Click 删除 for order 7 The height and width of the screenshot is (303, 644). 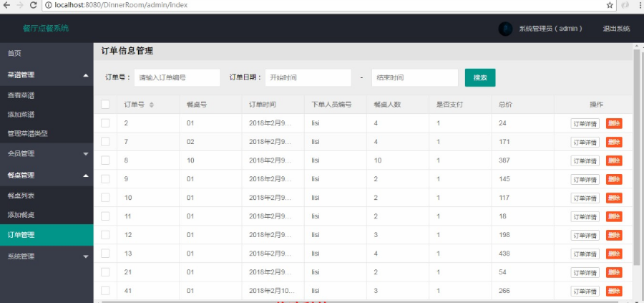(x=614, y=142)
